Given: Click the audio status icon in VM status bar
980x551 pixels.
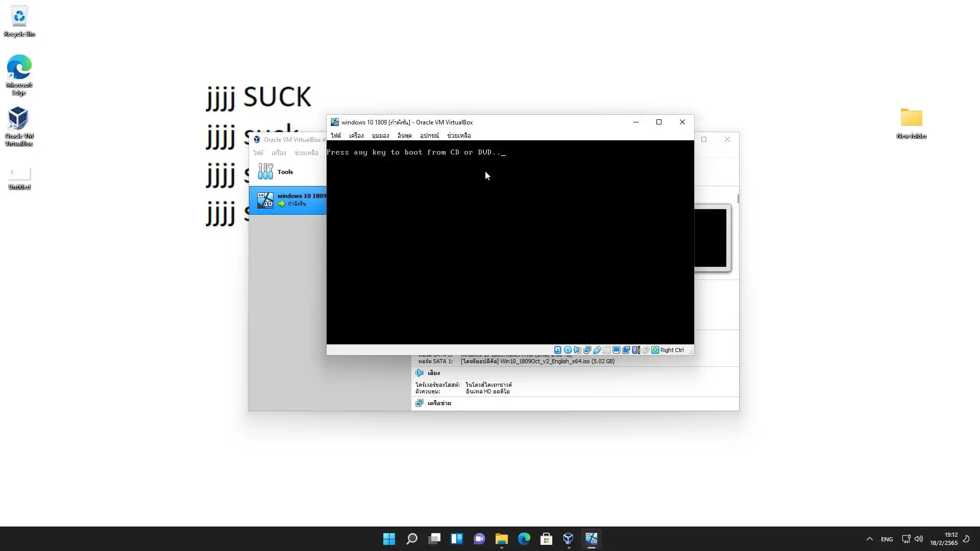Looking at the screenshot, I should [577, 350].
